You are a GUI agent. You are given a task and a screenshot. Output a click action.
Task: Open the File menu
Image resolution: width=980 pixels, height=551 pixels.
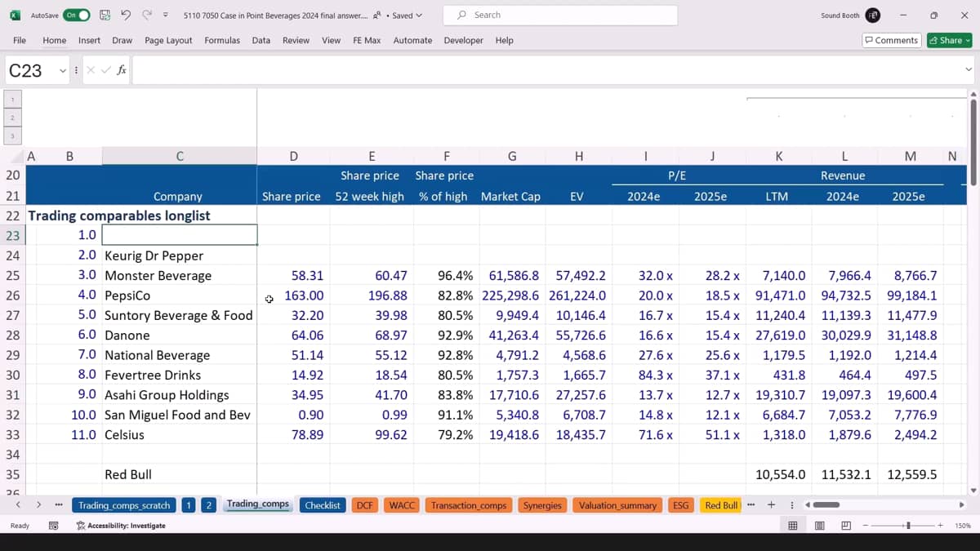[x=20, y=40]
